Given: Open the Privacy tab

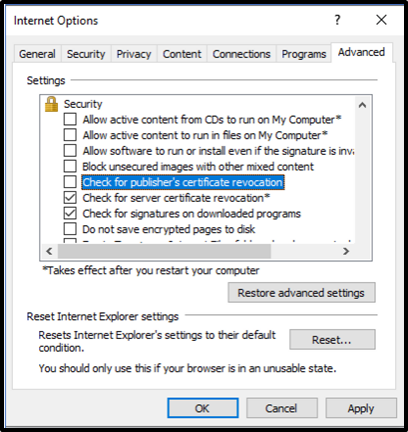Looking at the screenshot, I should [134, 54].
